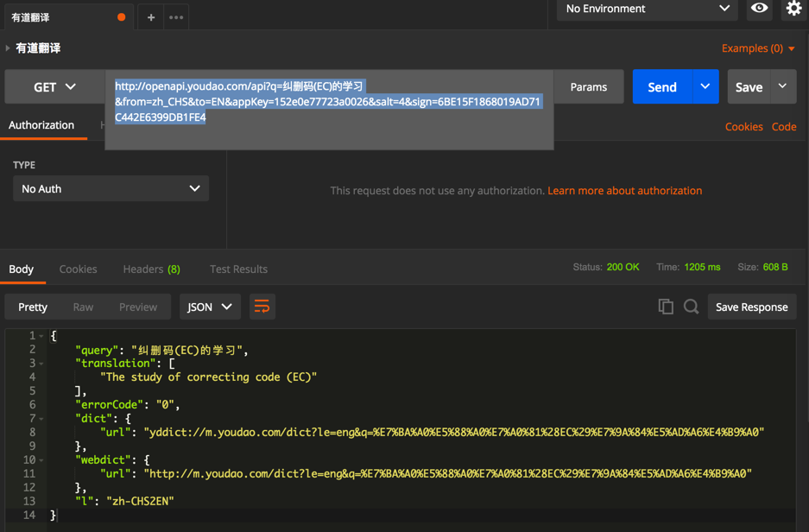Screen dimensions: 809x532
Task: Click the Send button
Action: pos(661,87)
